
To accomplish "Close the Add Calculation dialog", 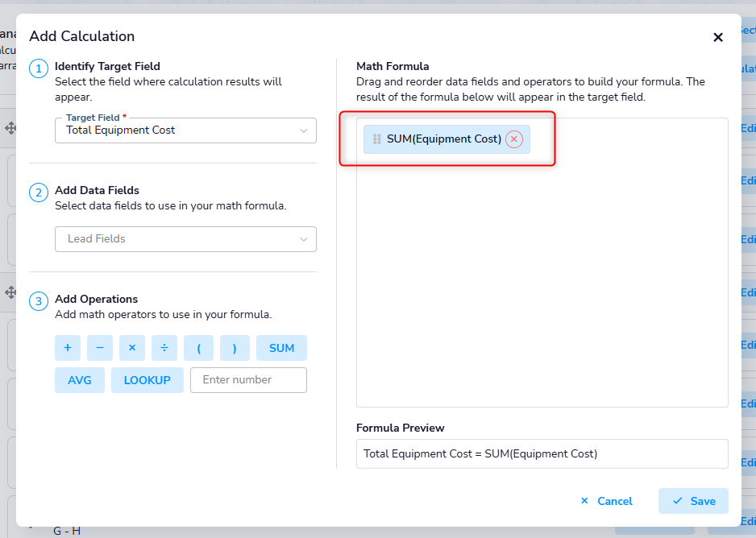I will point(718,37).
